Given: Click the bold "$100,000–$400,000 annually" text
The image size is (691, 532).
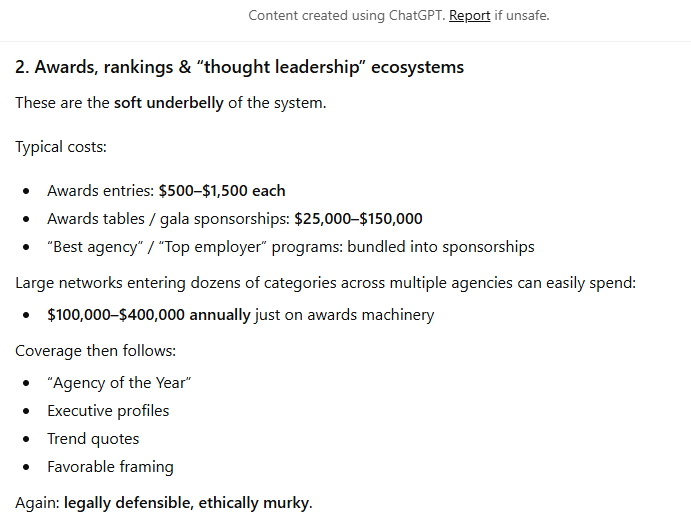Looking at the screenshot, I should 146,315.
